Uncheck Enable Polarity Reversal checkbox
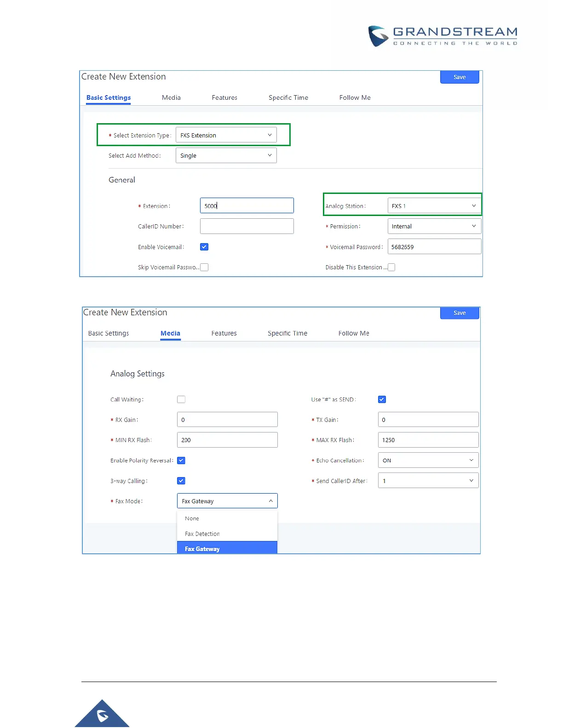563x728 pixels. (x=181, y=461)
